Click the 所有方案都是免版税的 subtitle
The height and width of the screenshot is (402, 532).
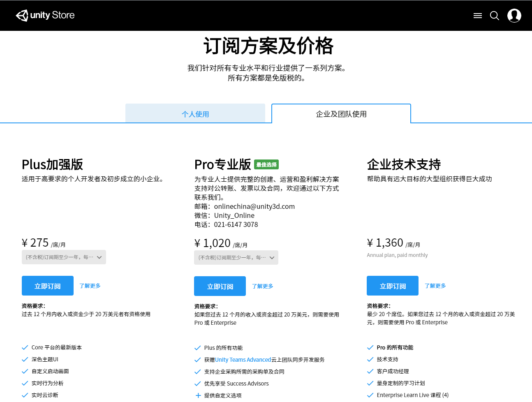267,78
